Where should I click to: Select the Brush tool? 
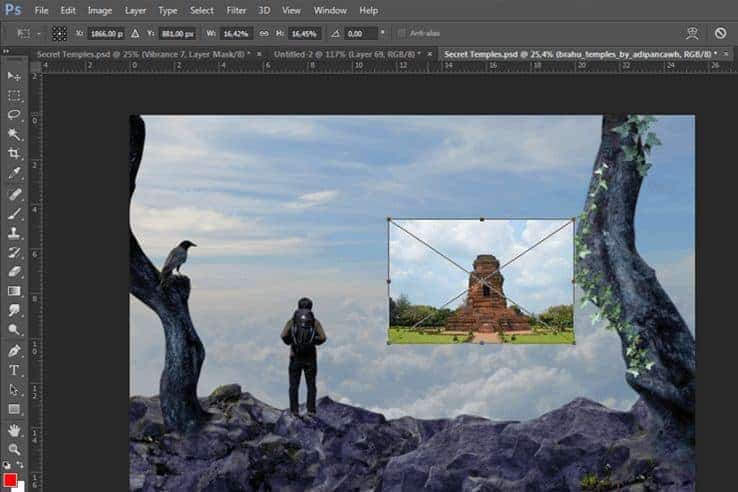tap(14, 213)
